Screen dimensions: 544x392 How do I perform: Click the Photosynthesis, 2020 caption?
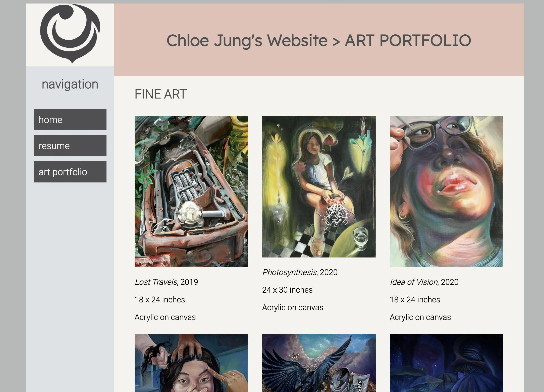pyautogui.click(x=300, y=272)
